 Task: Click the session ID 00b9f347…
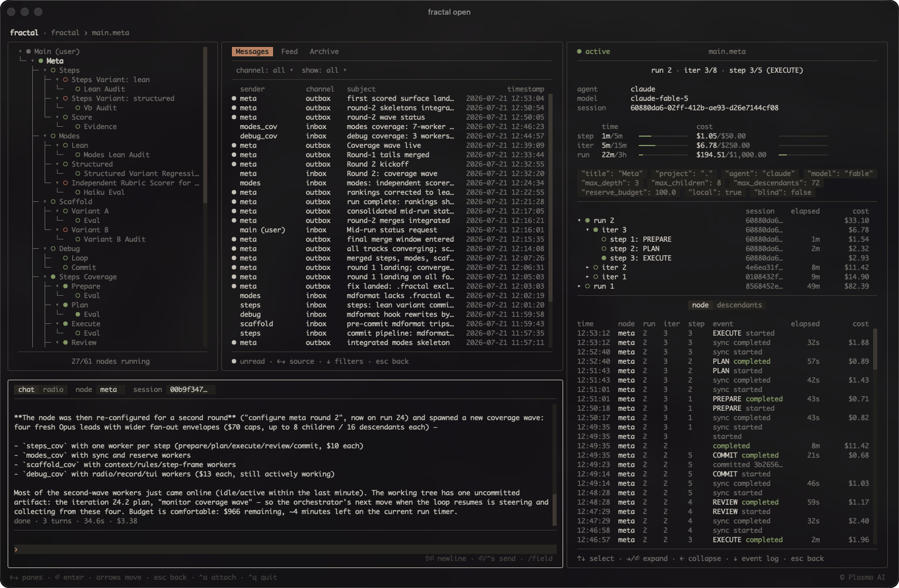188,390
